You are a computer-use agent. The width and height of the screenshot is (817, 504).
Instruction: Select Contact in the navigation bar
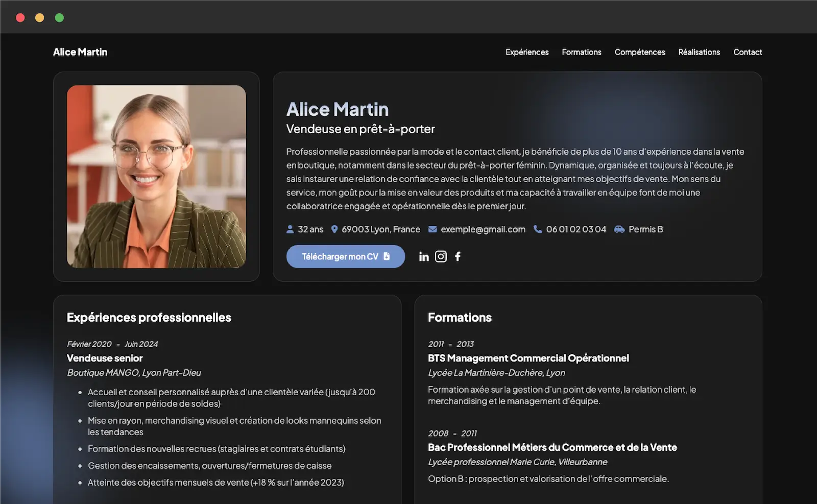748,52
